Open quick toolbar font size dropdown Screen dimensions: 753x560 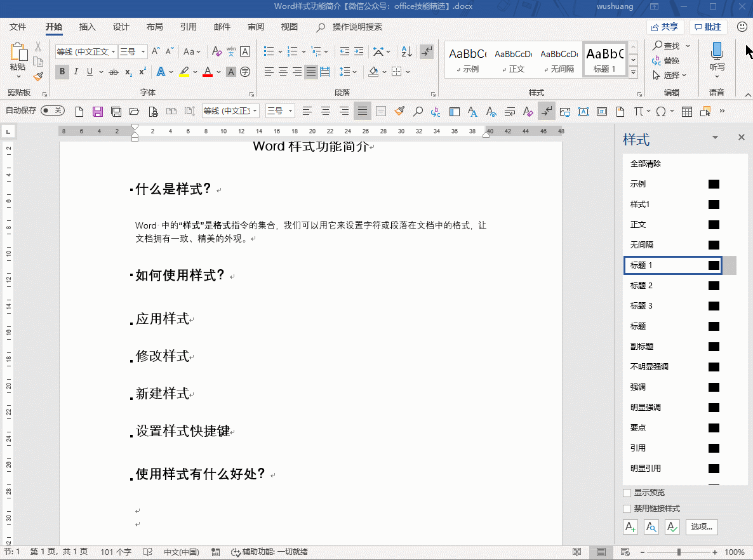[290, 111]
